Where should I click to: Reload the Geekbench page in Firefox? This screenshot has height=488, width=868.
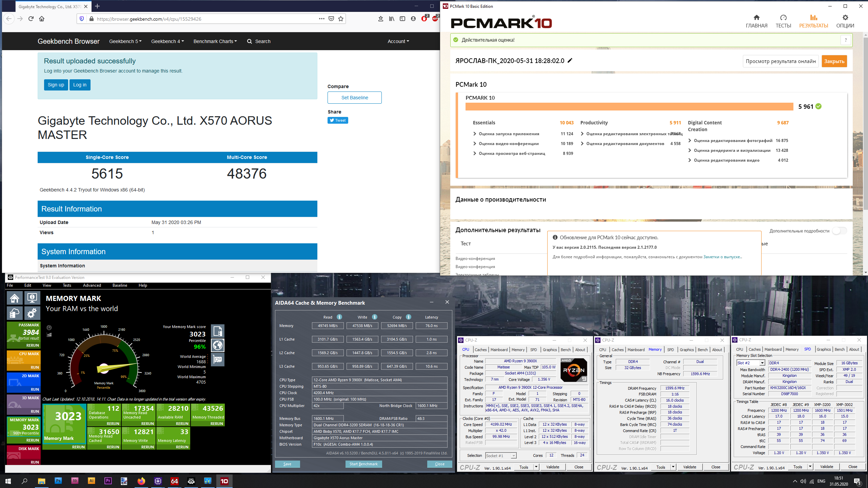(x=31, y=19)
